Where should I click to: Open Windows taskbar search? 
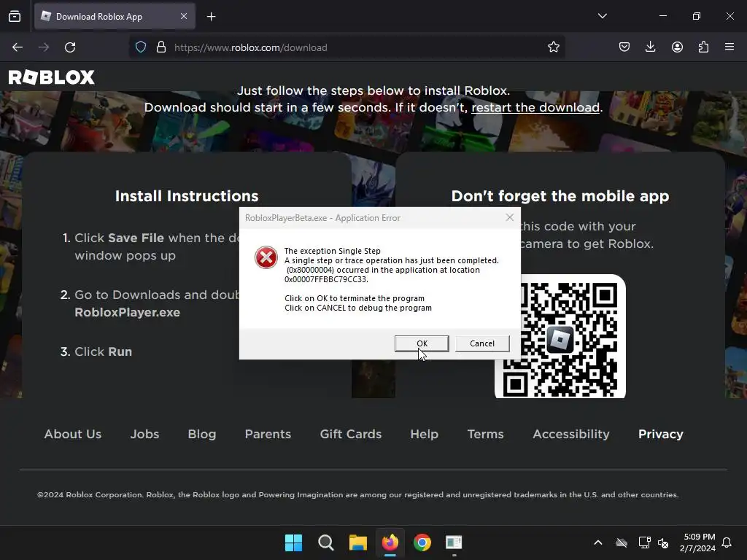tap(326, 542)
